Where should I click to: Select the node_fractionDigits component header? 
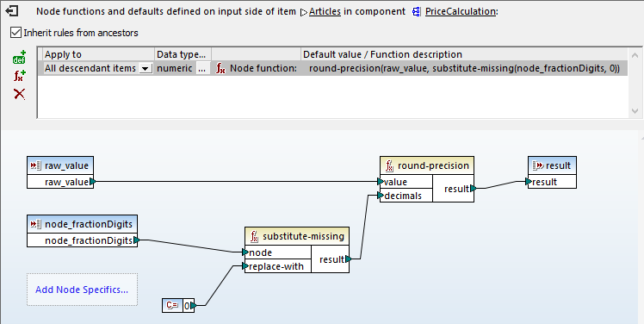pyautogui.click(x=82, y=224)
